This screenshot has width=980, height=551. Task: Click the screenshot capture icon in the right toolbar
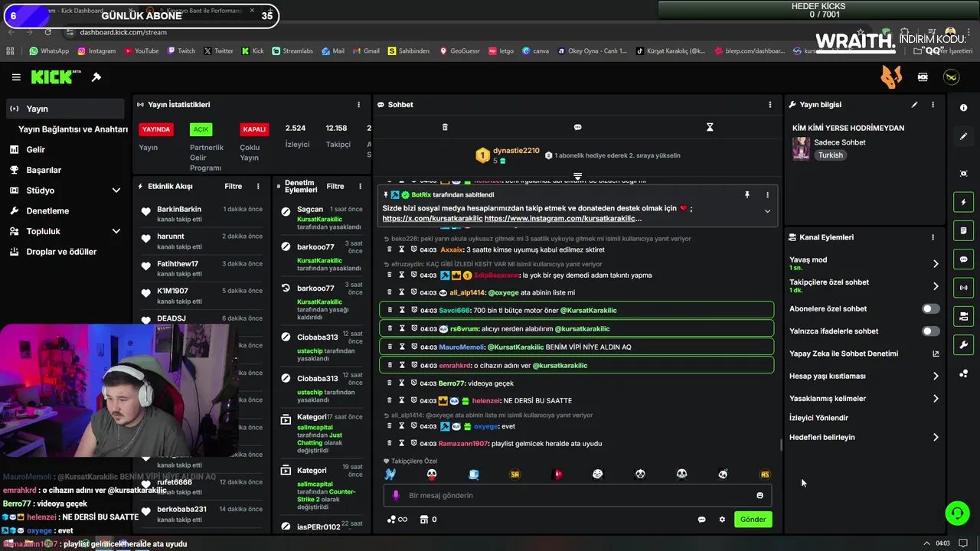(x=963, y=174)
